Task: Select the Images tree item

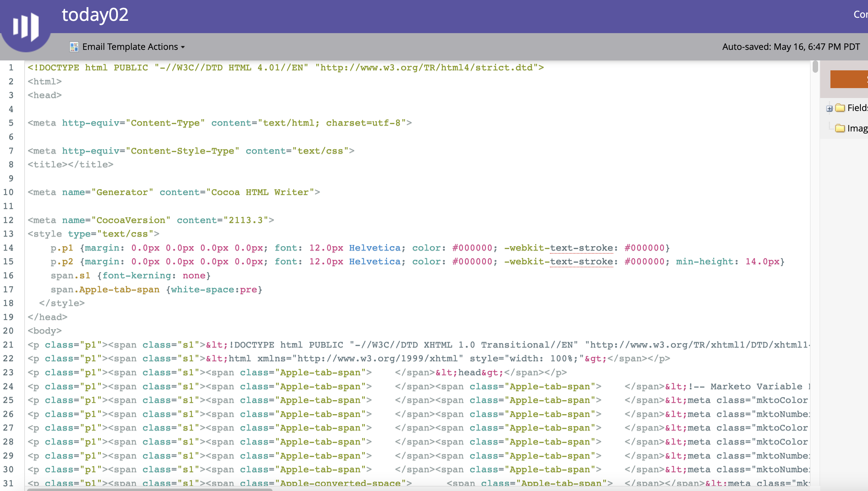Action: click(857, 128)
